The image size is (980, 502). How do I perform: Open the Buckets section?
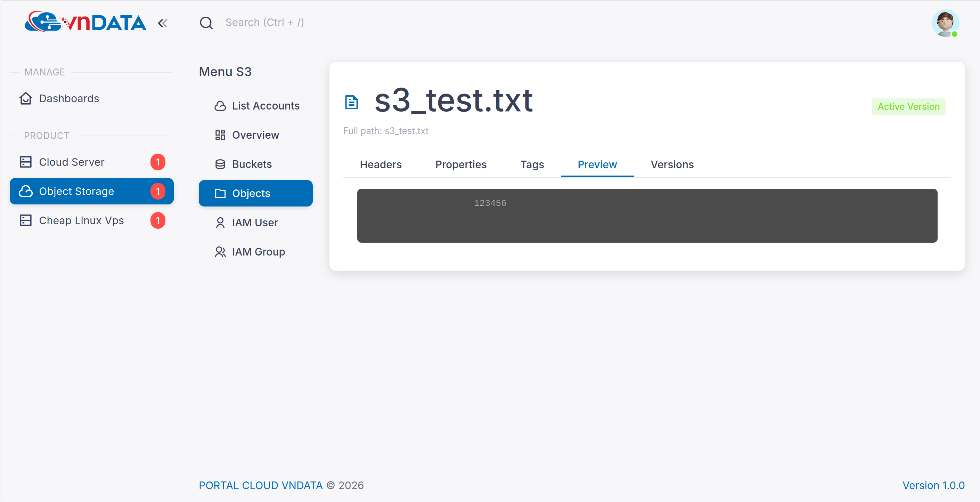coord(252,164)
